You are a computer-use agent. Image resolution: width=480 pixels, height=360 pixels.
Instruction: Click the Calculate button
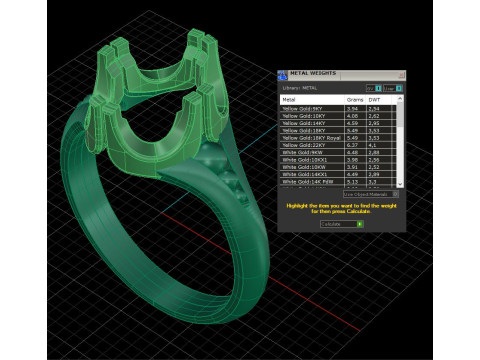point(342,224)
